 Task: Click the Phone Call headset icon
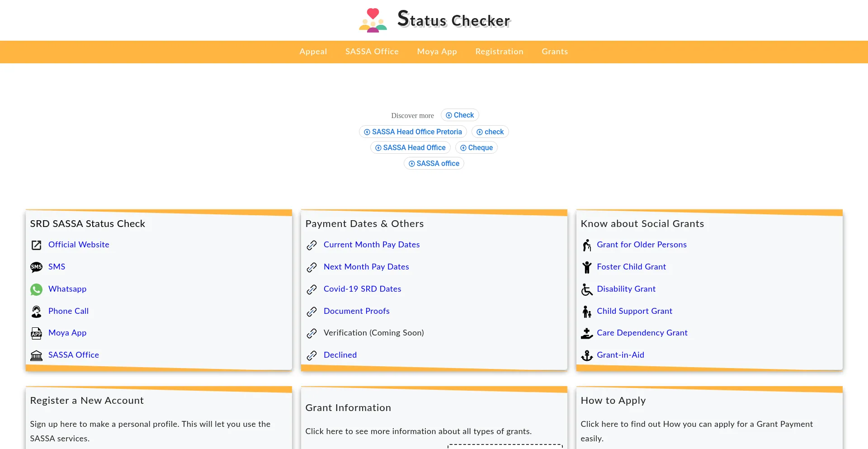coord(36,312)
